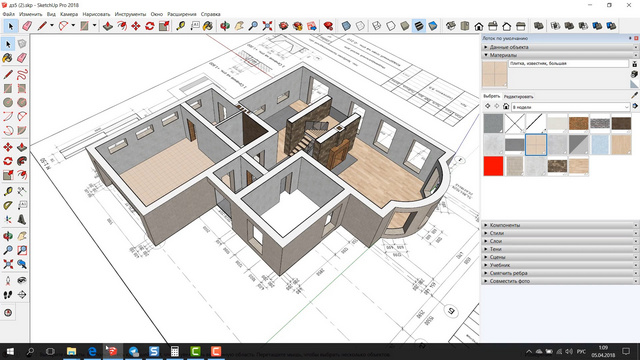The image size is (640, 360).
Task: Click the materials back arrow
Action: [x=487, y=106]
